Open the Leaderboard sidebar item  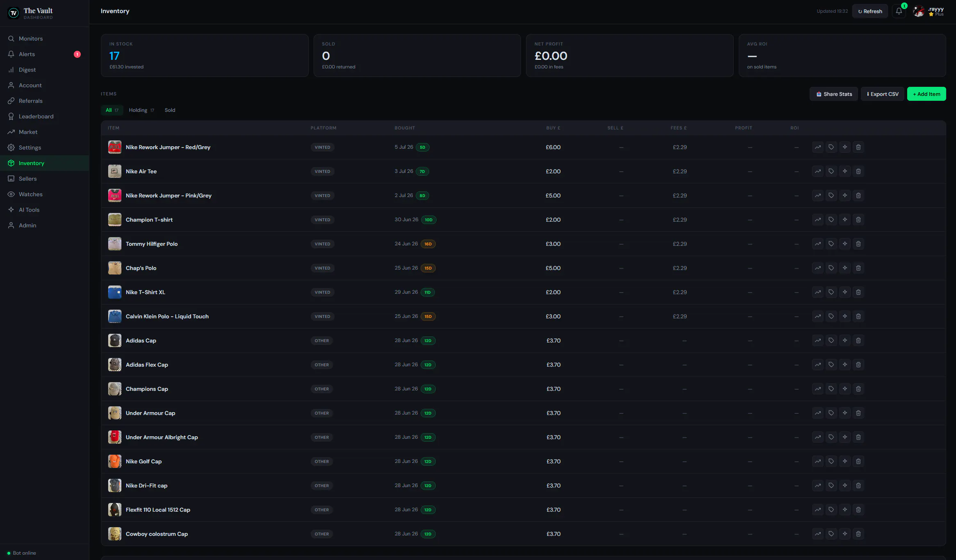point(44,116)
